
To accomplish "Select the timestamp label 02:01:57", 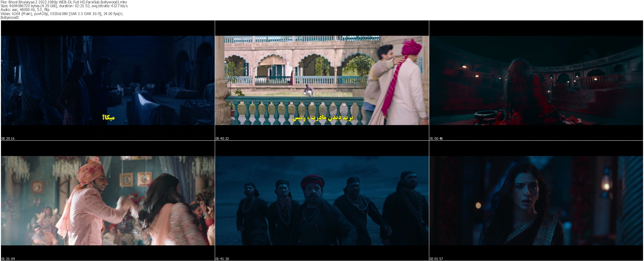I will [x=436, y=259].
